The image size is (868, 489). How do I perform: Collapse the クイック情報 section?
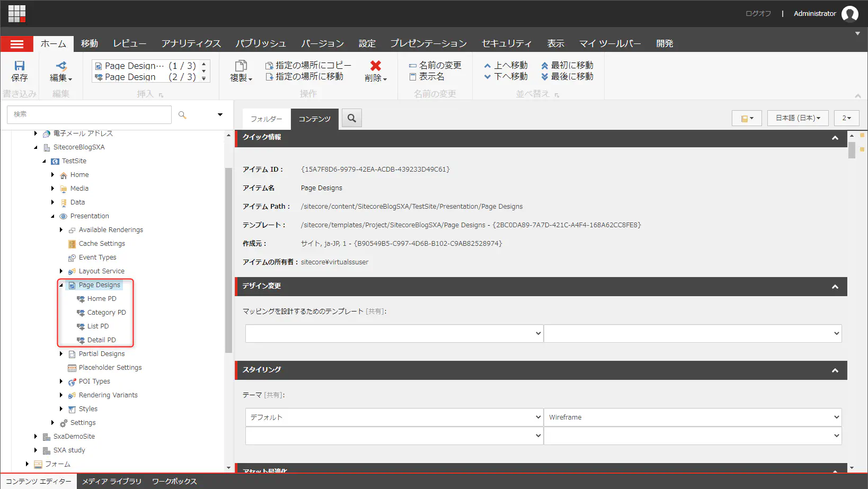(835, 138)
